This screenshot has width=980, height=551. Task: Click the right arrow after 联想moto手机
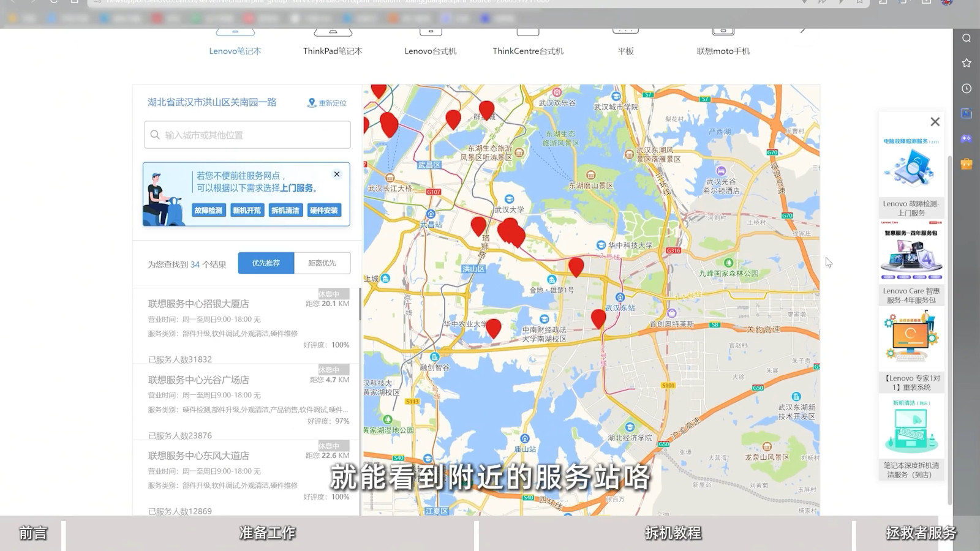tap(802, 30)
